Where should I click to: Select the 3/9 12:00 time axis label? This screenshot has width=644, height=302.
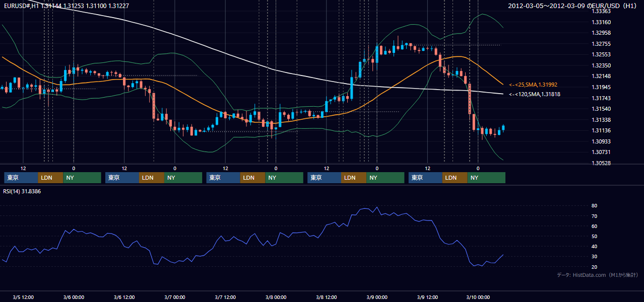click(x=428, y=297)
